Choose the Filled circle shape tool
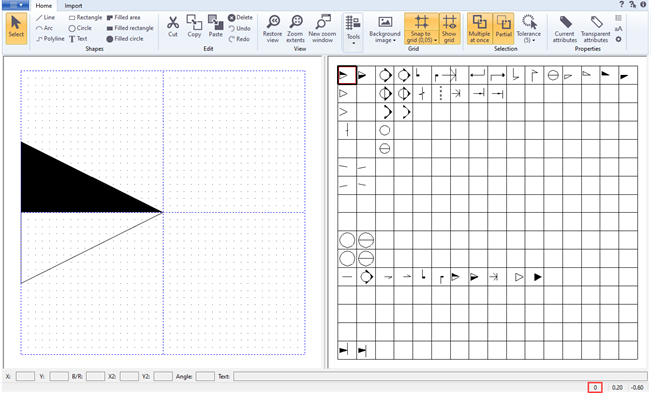Image resolution: width=652 pixels, height=393 pixels. 124,39
